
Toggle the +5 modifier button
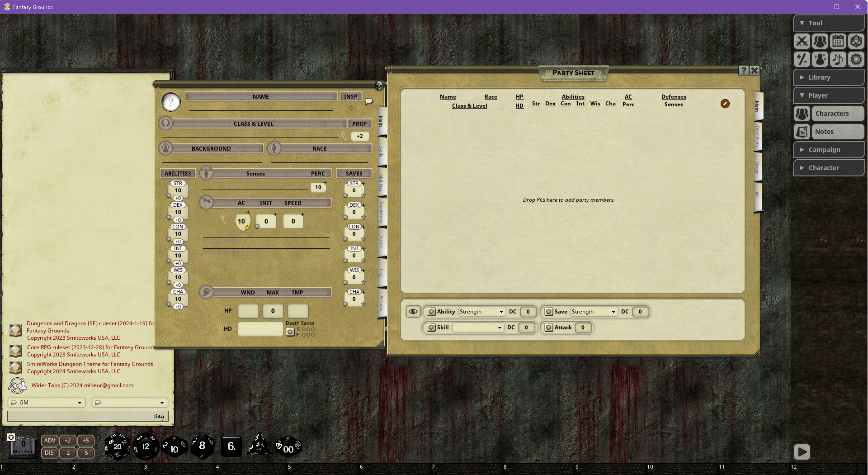tap(86, 441)
